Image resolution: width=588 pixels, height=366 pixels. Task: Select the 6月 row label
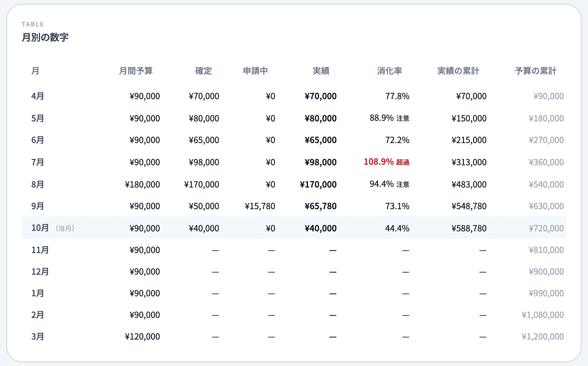click(38, 140)
